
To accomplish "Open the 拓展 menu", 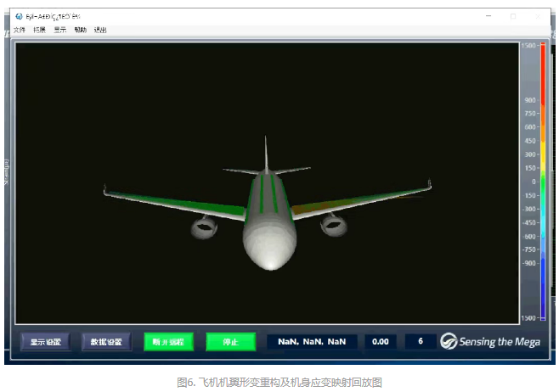I will pos(40,30).
